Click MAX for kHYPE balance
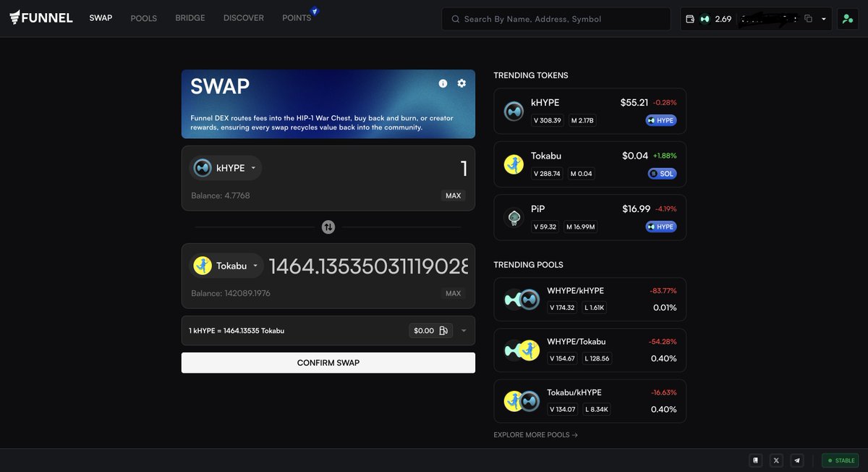 (454, 195)
